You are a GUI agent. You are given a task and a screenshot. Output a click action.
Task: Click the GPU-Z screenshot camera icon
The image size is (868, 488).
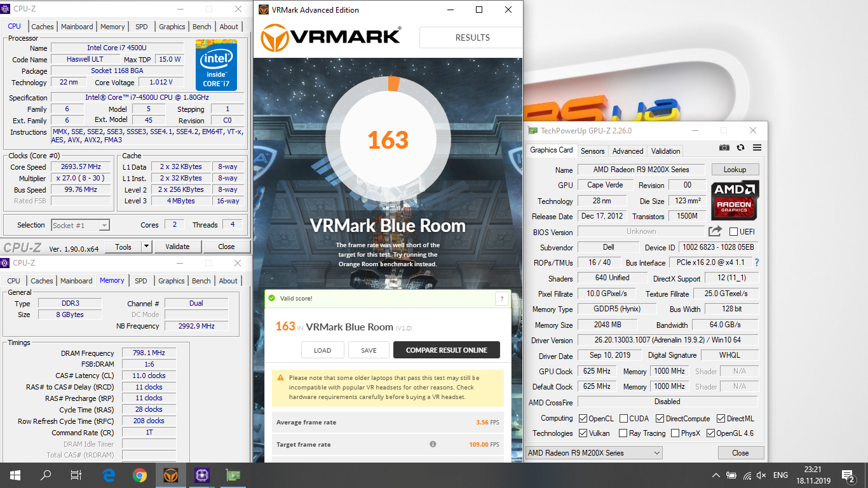[724, 147]
